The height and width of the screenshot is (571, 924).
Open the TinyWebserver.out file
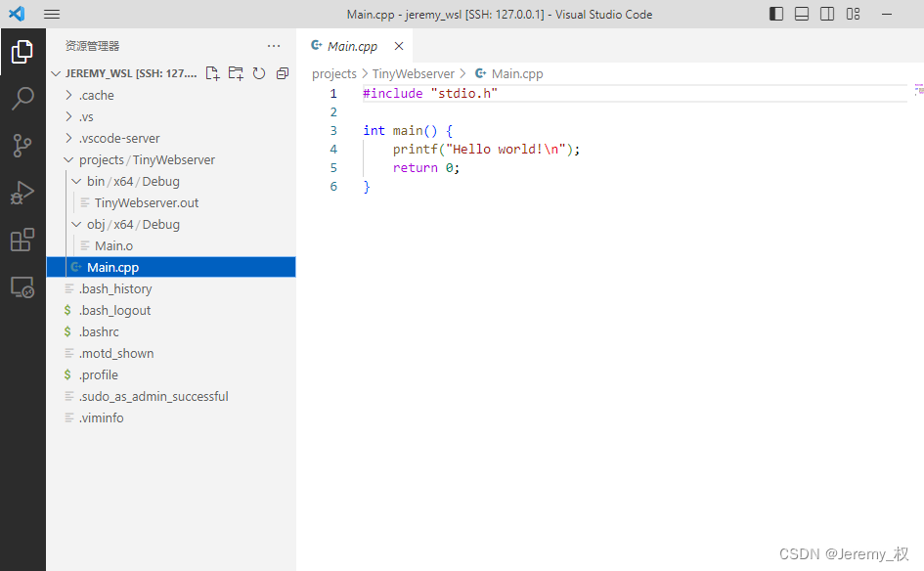171,202
